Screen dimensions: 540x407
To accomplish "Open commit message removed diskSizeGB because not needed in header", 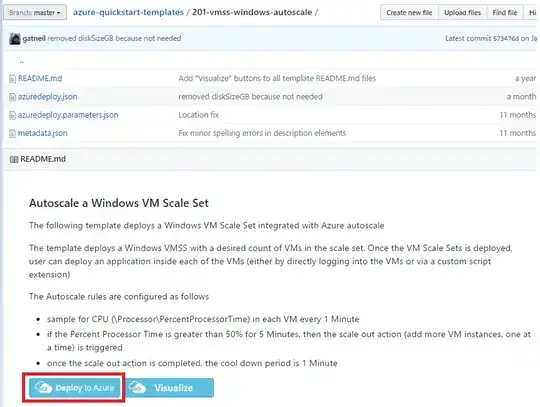I will 114,39.
